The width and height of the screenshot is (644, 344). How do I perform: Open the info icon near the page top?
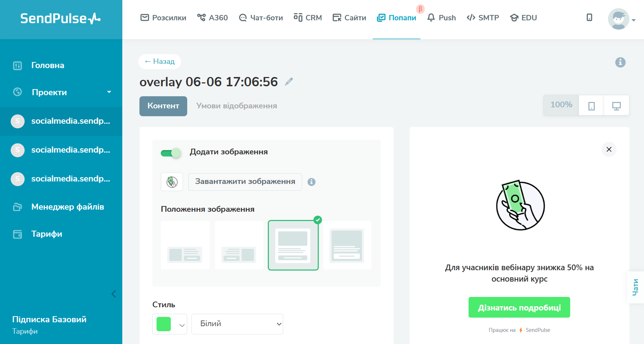click(620, 62)
